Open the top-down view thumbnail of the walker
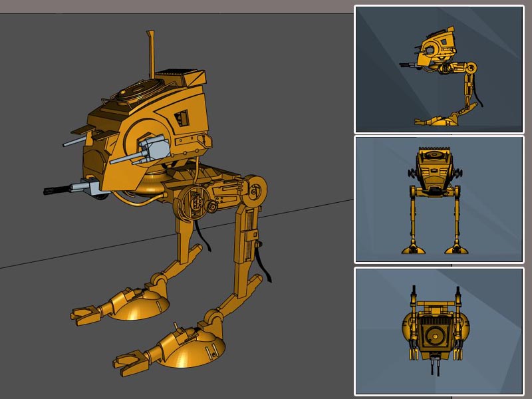The image size is (532, 399). [439, 331]
